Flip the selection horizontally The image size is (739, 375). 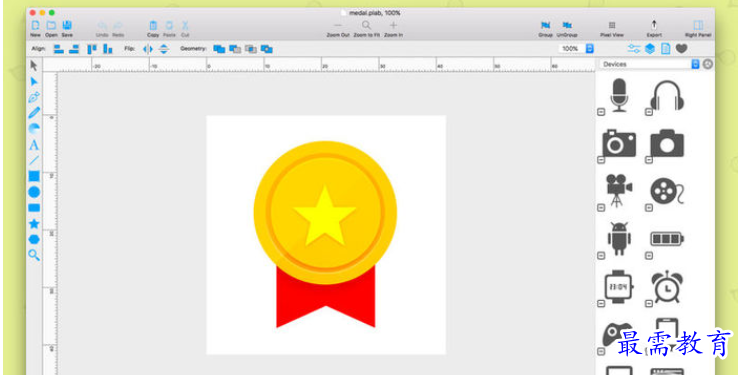tap(148, 49)
